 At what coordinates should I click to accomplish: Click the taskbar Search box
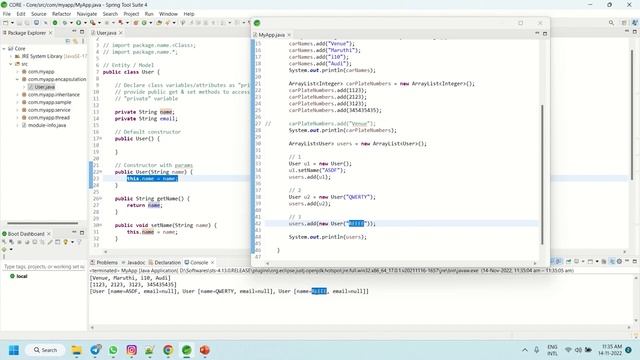click(x=45, y=350)
